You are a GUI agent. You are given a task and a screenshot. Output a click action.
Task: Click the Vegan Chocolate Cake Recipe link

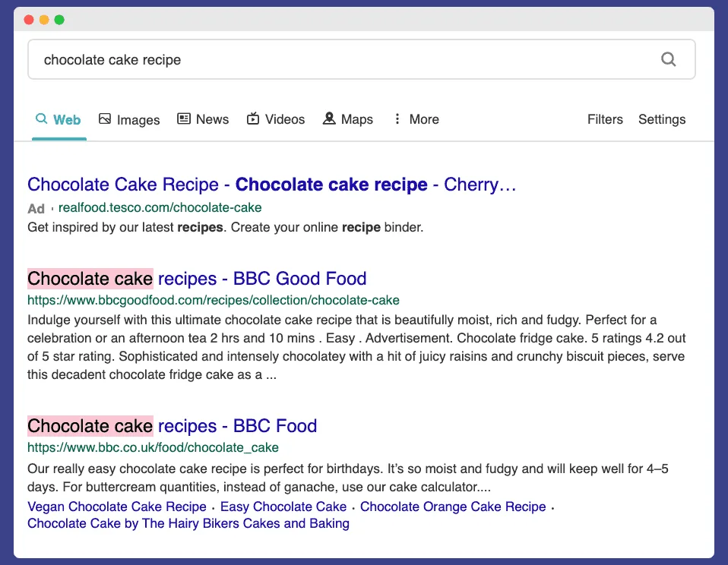tap(117, 507)
